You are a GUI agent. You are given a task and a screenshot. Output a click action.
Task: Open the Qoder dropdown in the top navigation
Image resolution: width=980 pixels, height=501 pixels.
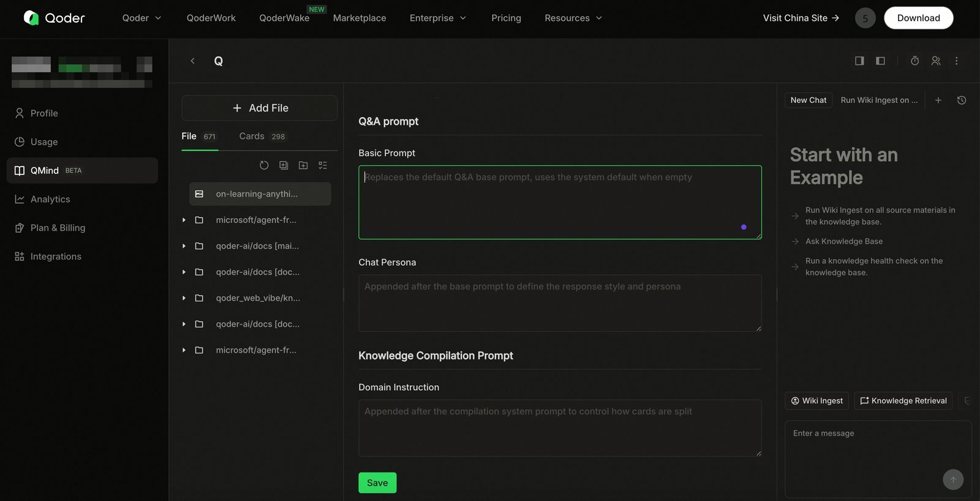141,18
